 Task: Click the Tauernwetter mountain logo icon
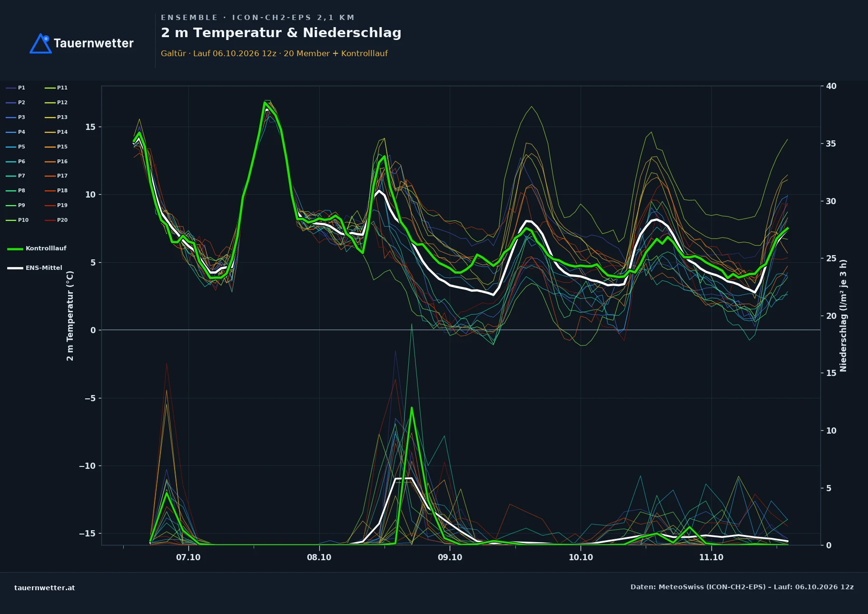tap(40, 43)
